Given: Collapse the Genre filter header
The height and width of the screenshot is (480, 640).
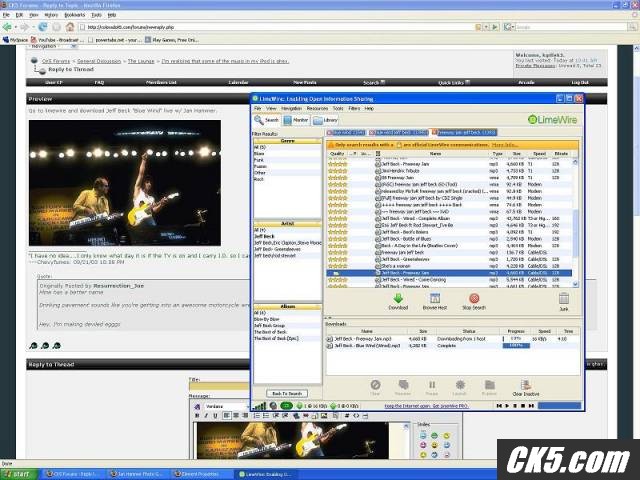Looking at the screenshot, I should (x=288, y=141).
